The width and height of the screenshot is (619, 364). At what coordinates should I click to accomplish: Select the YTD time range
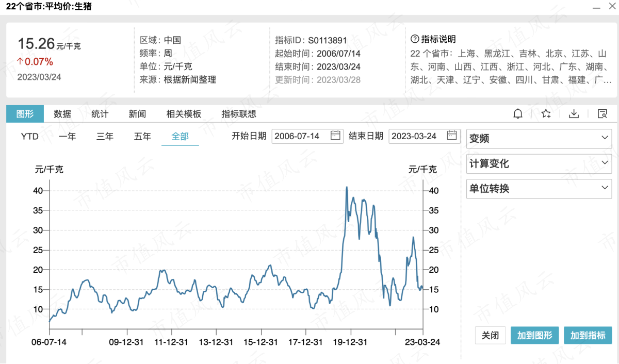pos(30,137)
